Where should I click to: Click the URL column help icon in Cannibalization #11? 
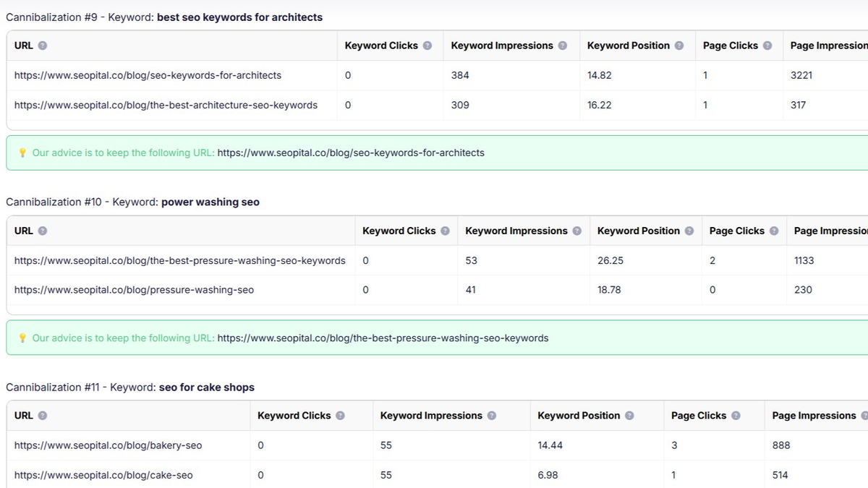point(43,415)
